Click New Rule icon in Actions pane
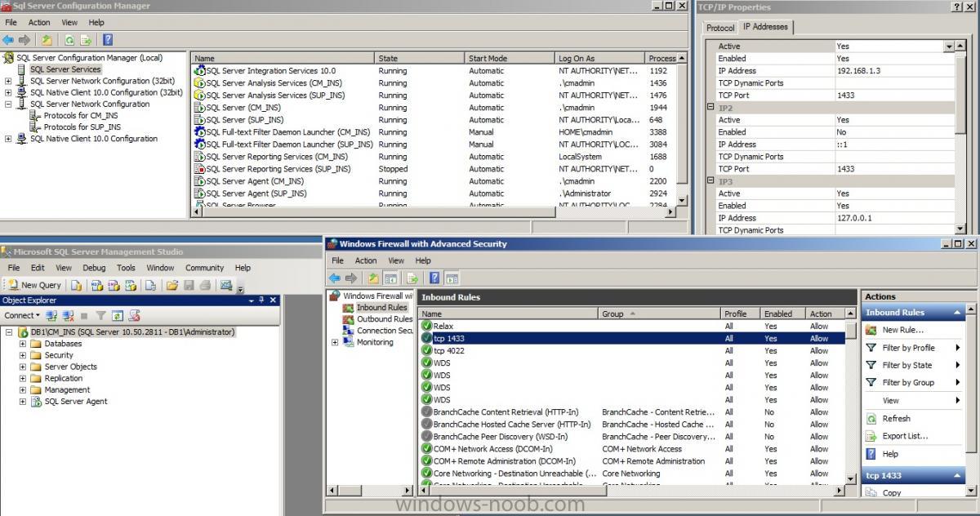 (x=871, y=330)
